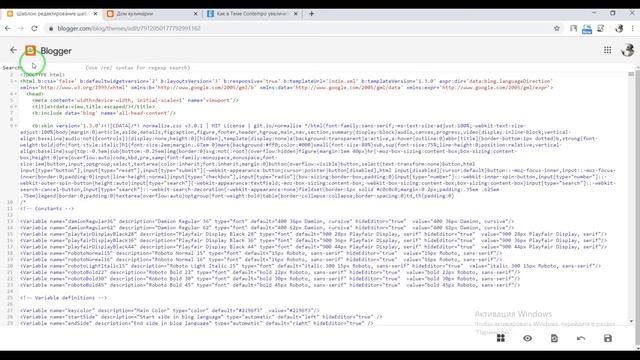Close the third browser tab
Image resolution: width=640 pixels, height=360 pixels.
tap(296, 13)
